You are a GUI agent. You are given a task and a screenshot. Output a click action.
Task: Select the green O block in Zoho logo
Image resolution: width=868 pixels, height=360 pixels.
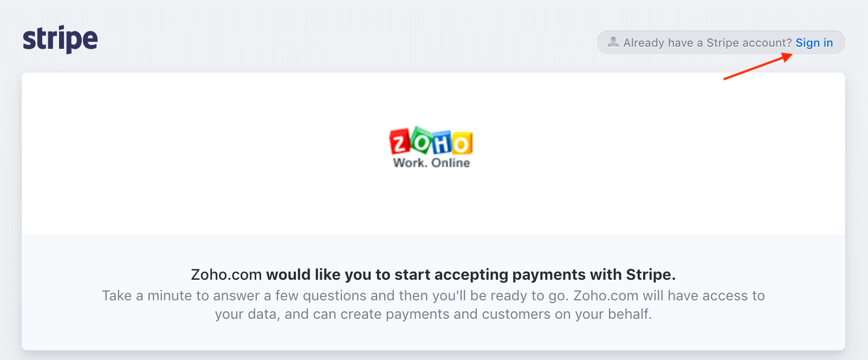pos(421,141)
